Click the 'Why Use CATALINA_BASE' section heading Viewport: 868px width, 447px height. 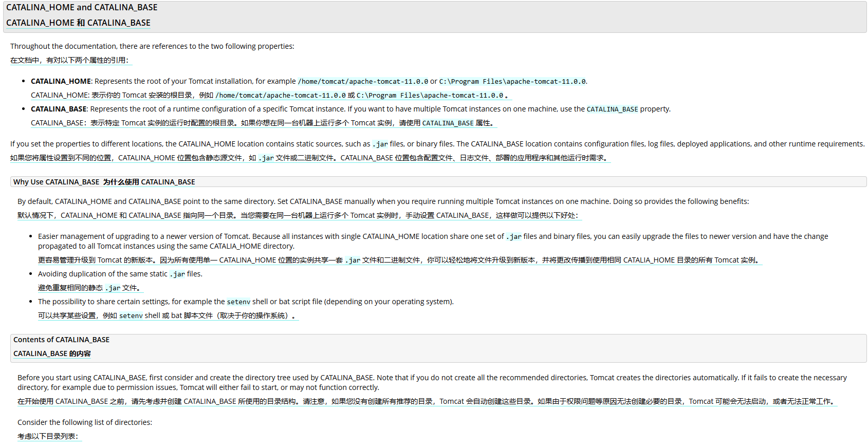[56, 182]
